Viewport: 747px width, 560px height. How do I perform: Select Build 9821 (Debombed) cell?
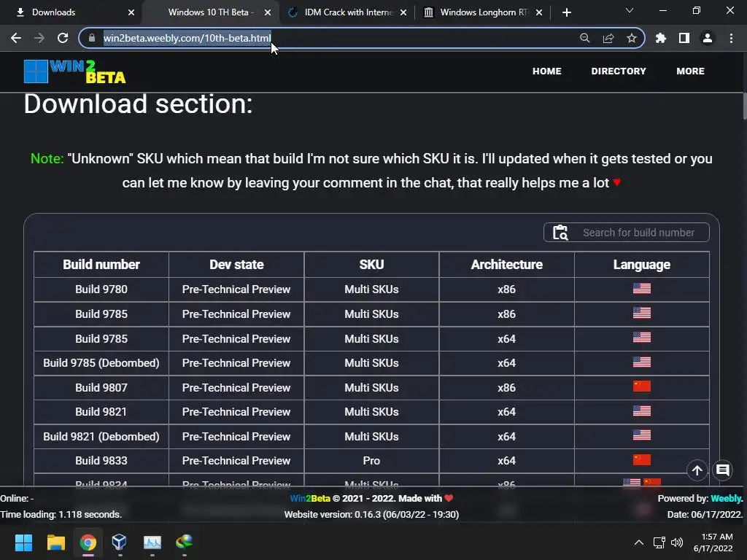click(x=101, y=436)
